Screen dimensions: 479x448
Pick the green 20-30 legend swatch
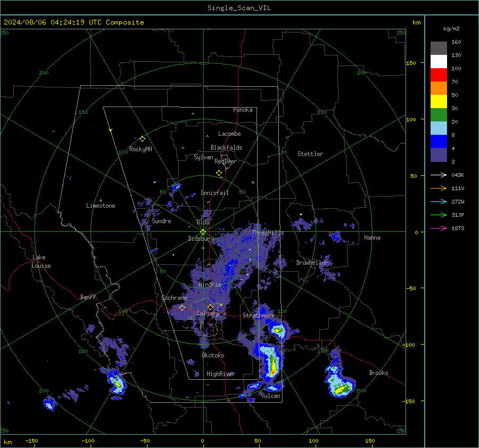[x=439, y=115]
